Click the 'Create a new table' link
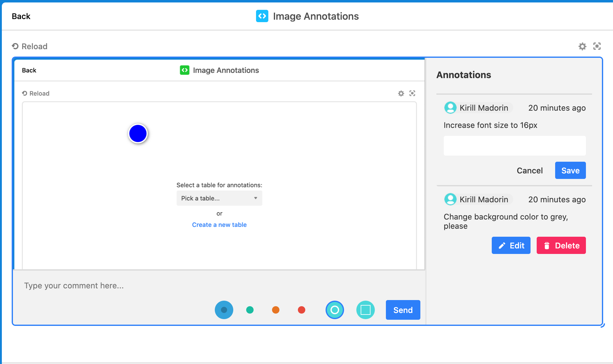 coord(219,225)
